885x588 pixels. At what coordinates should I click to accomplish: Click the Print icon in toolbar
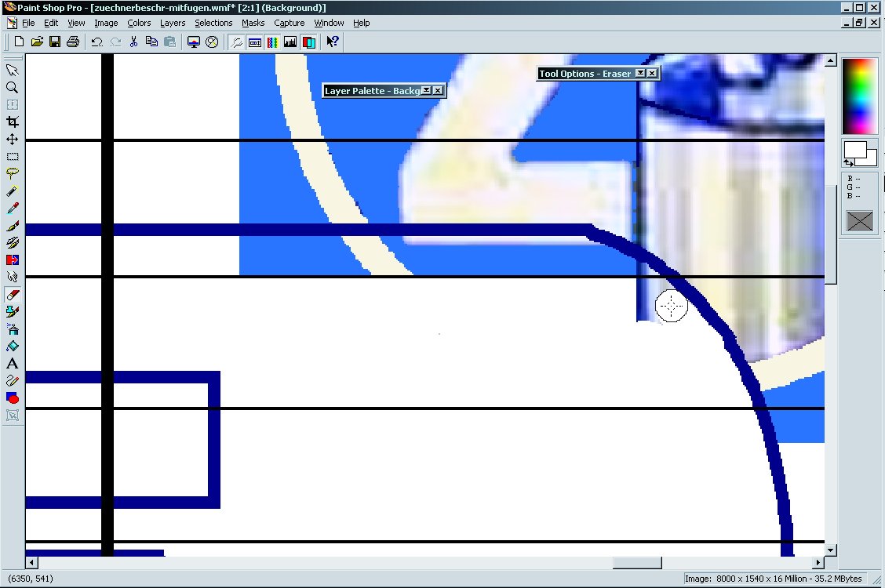pyautogui.click(x=73, y=42)
